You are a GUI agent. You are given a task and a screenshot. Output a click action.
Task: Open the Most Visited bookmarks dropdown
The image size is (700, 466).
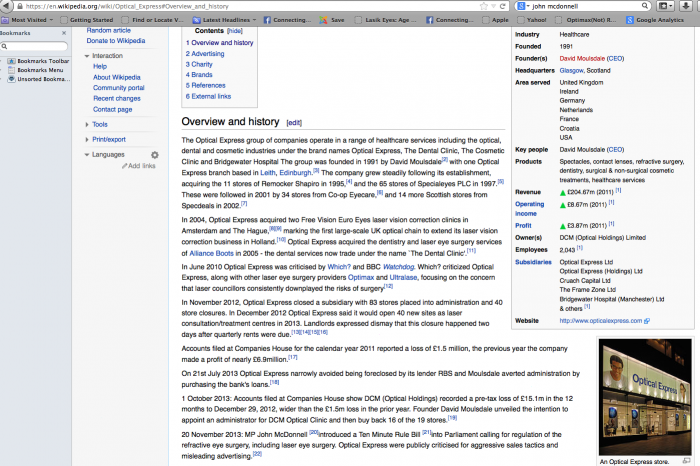[x=32, y=19]
